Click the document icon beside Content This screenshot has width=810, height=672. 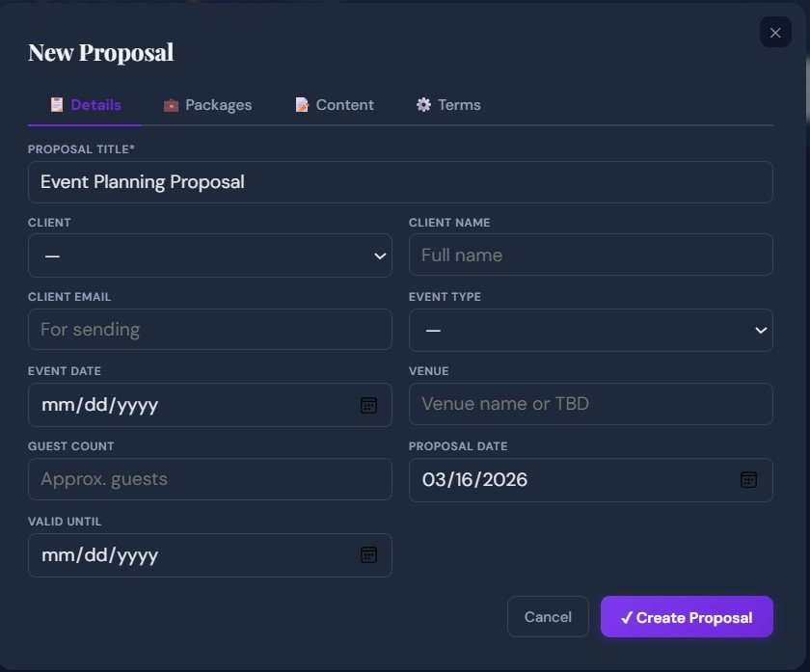(x=301, y=105)
